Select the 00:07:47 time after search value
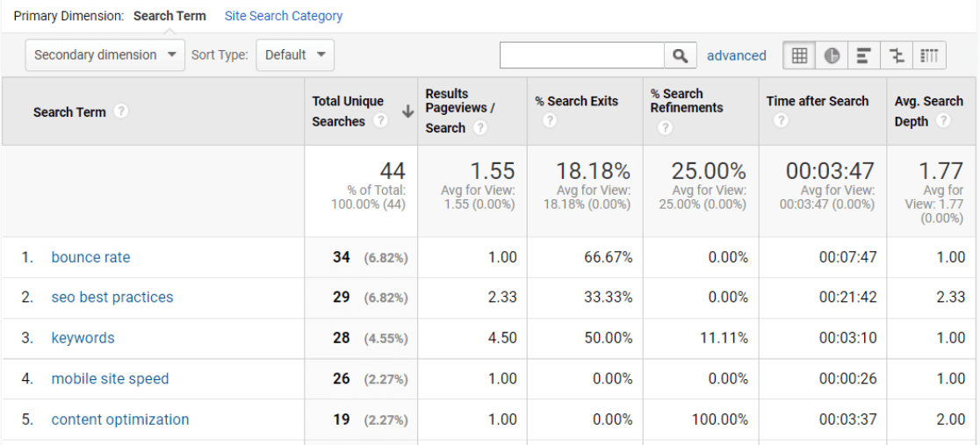 pos(848,257)
